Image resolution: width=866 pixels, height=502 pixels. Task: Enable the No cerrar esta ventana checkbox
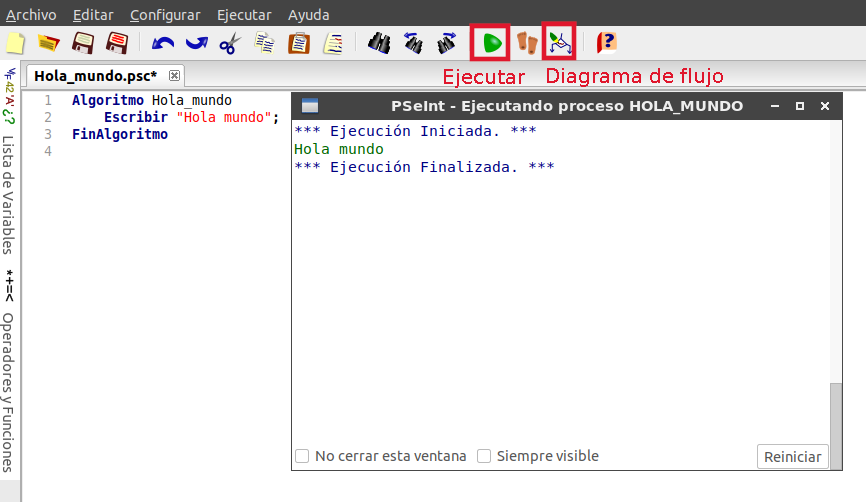tap(302, 456)
